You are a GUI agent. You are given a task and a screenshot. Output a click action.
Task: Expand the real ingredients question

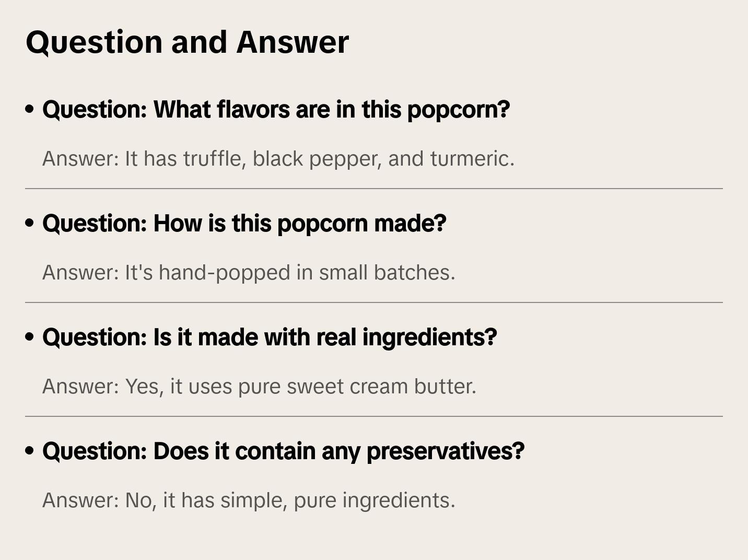point(270,337)
